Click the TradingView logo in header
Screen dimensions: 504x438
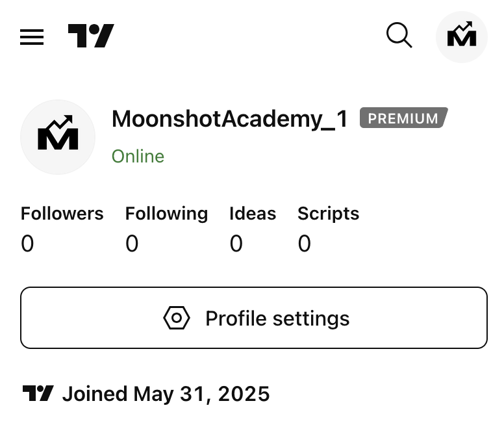91,36
